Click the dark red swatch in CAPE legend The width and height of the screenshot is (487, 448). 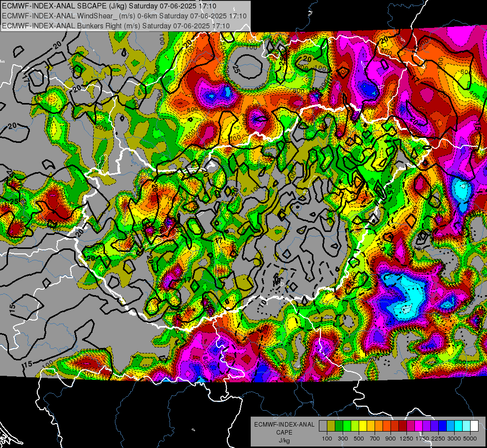[x=403, y=426]
